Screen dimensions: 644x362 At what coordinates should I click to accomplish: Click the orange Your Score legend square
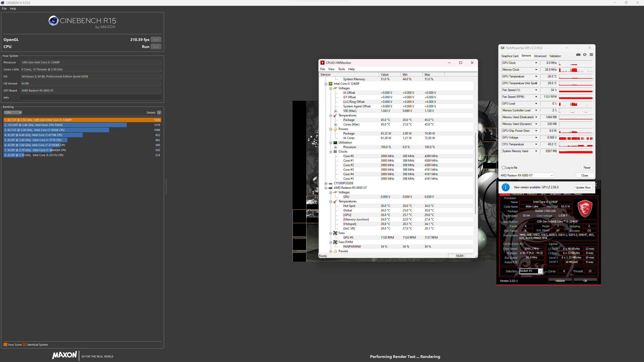(x=5, y=345)
